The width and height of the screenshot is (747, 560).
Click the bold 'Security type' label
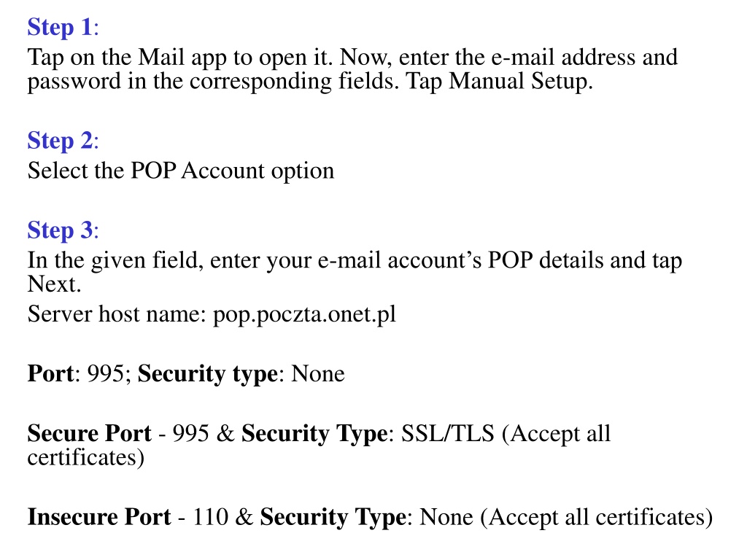coord(208,374)
